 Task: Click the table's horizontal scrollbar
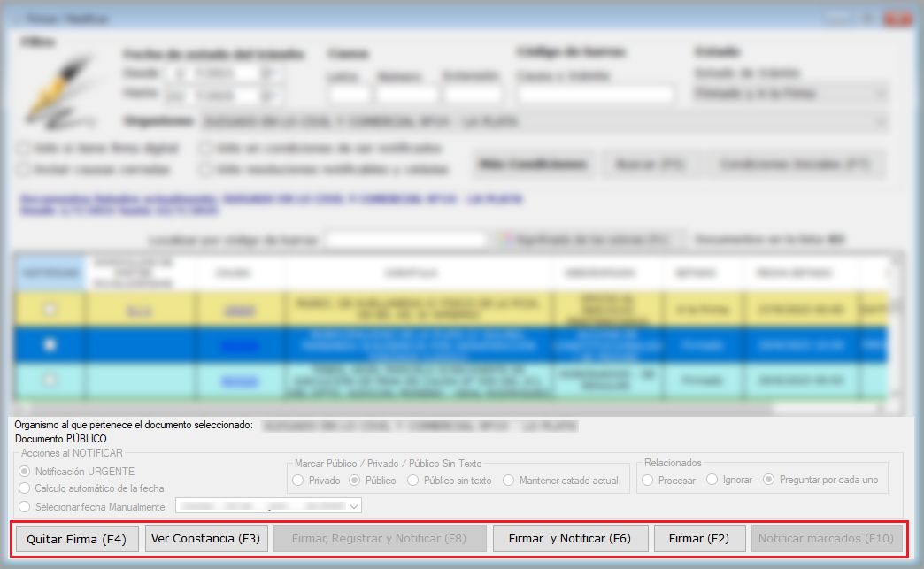(443, 409)
